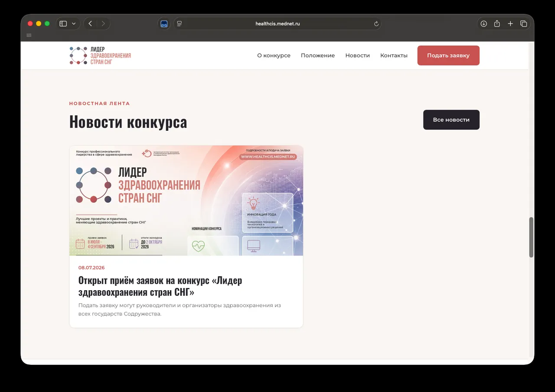Click the Подать заявку button

click(448, 55)
